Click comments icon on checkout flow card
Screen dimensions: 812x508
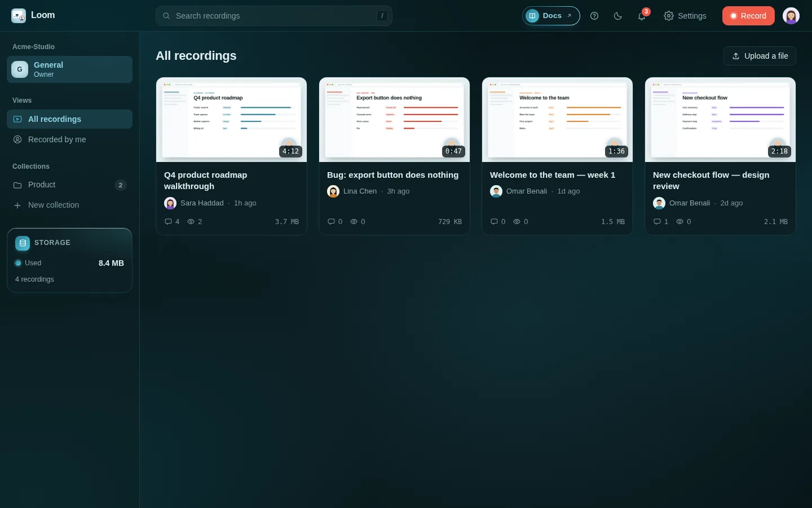pyautogui.click(x=657, y=222)
